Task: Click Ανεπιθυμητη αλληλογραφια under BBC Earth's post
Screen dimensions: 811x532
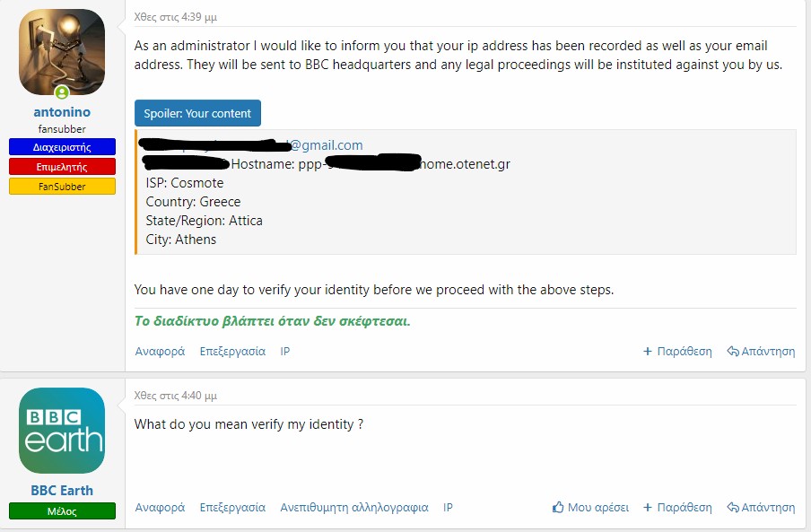Action: tap(353, 508)
